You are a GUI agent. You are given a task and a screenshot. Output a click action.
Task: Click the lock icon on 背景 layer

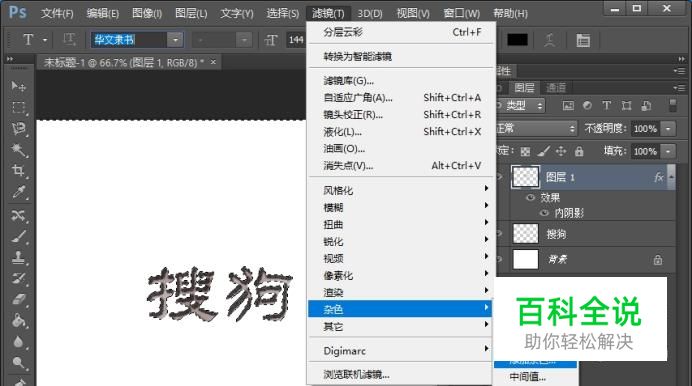coord(658,259)
